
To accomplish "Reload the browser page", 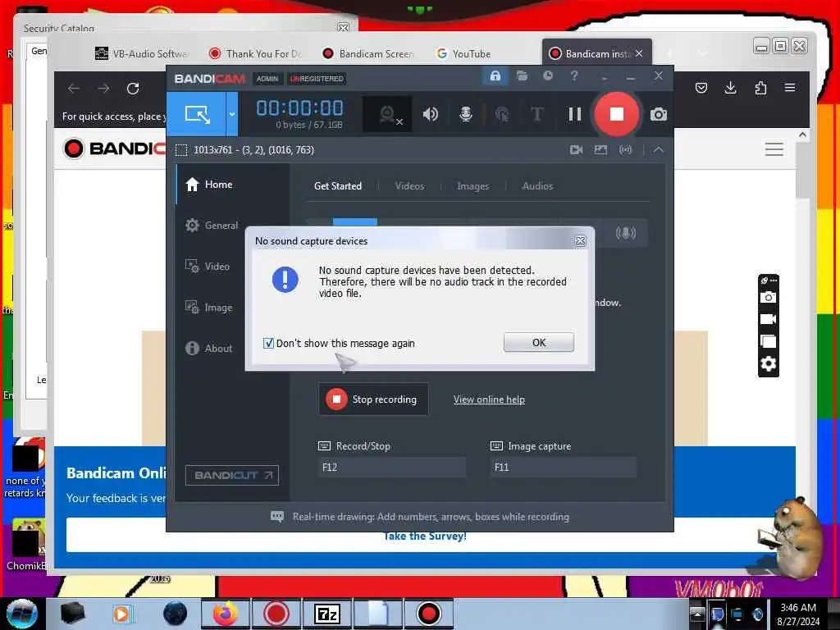I will (x=133, y=89).
